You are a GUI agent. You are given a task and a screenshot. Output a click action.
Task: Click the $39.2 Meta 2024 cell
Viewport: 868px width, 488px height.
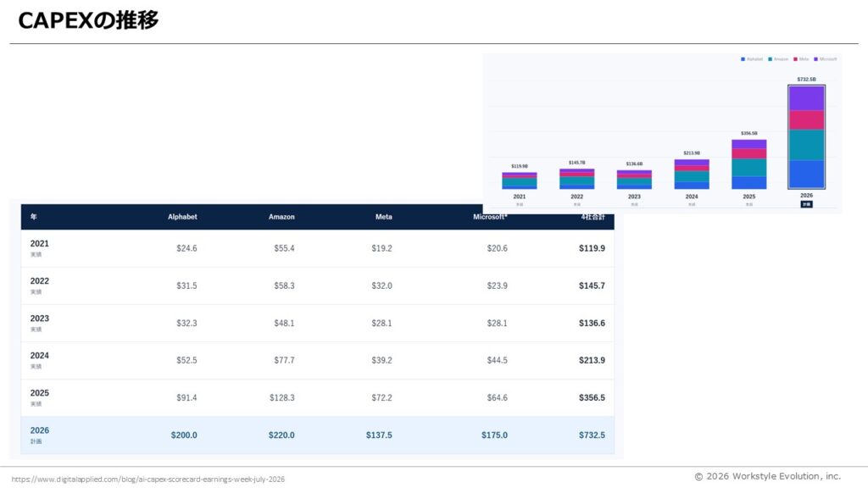click(381, 360)
